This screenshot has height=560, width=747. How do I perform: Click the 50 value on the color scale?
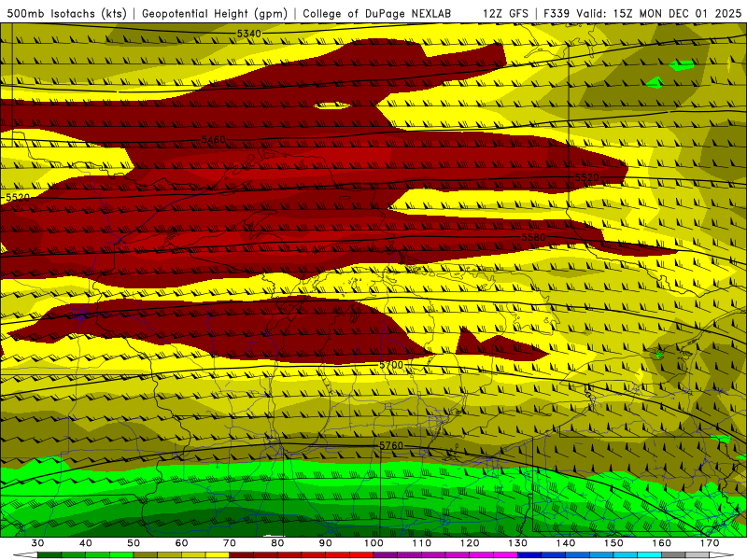[x=134, y=543]
